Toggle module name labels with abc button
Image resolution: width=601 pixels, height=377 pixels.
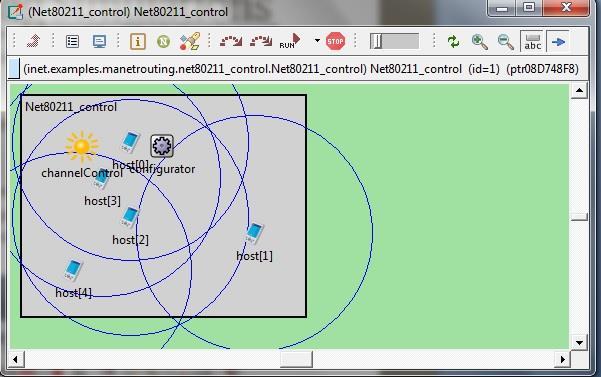coord(533,41)
